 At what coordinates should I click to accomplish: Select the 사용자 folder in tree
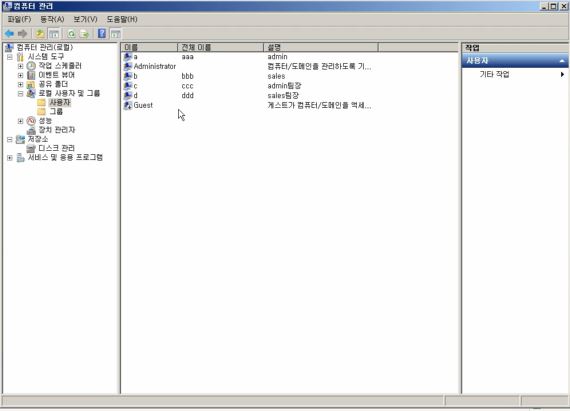(x=60, y=102)
